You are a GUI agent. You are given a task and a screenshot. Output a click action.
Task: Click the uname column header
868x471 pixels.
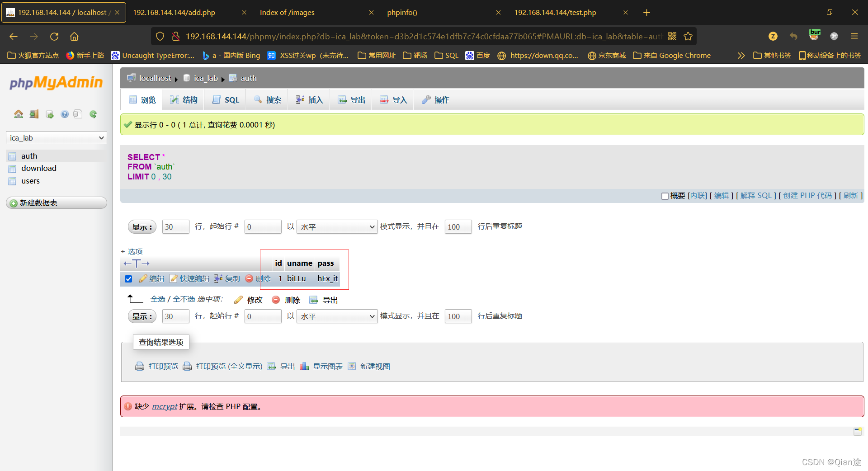click(300, 264)
